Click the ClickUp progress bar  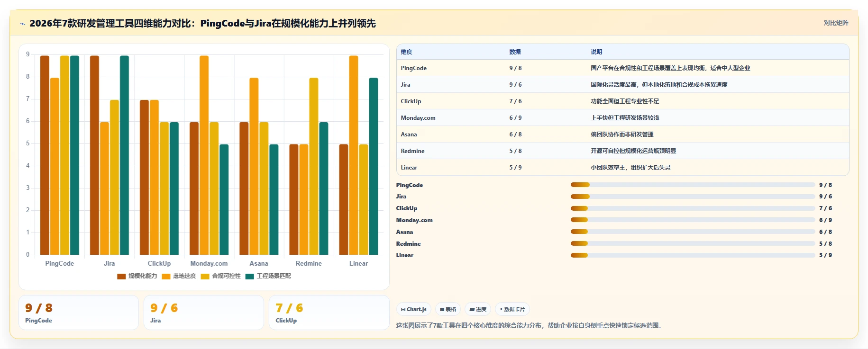point(693,208)
